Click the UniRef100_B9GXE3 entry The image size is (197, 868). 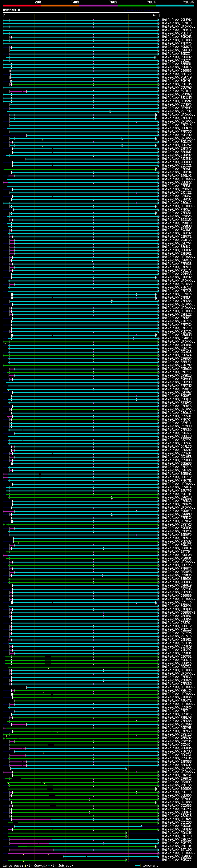pos(176,497)
